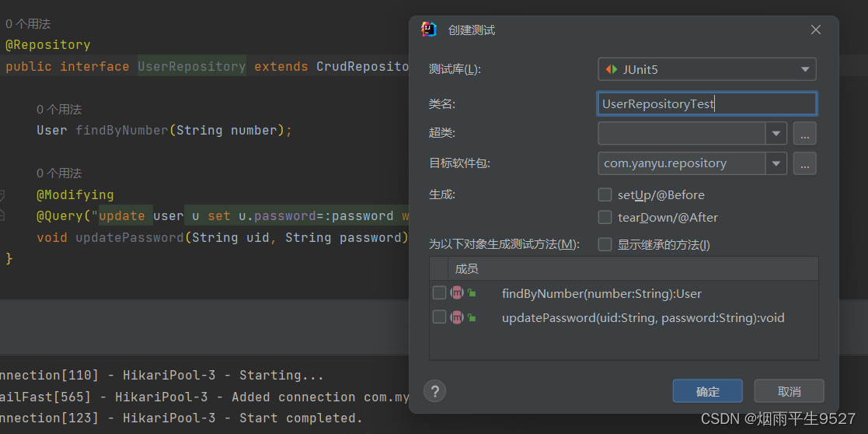The width and height of the screenshot is (868, 434).
Task: Click HikariPool-3 Start completed log line
Action: pos(181,418)
